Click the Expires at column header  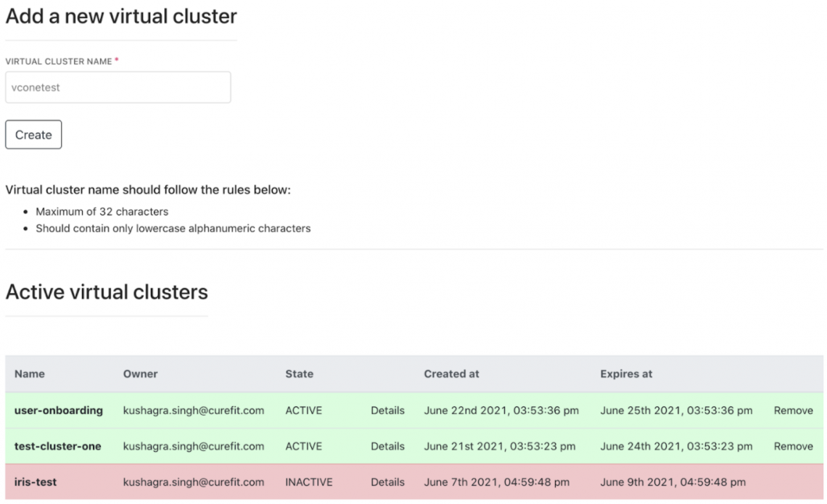[x=626, y=374]
